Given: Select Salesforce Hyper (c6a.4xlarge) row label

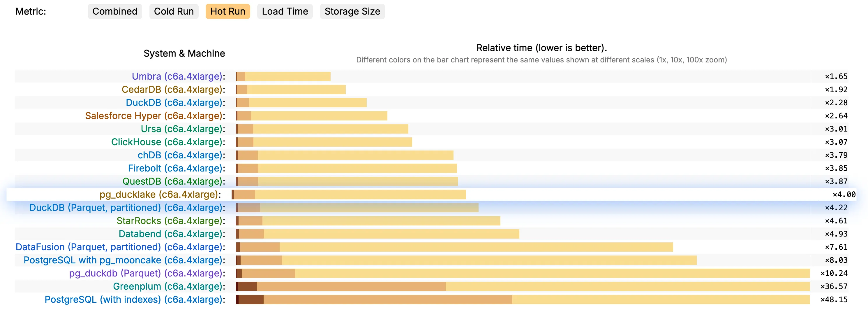Looking at the screenshot, I should click(154, 116).
